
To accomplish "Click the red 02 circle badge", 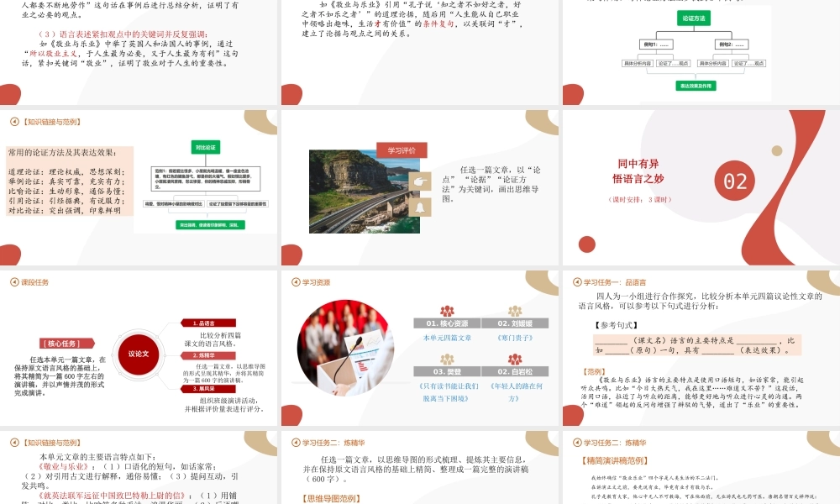I will 734,181.
